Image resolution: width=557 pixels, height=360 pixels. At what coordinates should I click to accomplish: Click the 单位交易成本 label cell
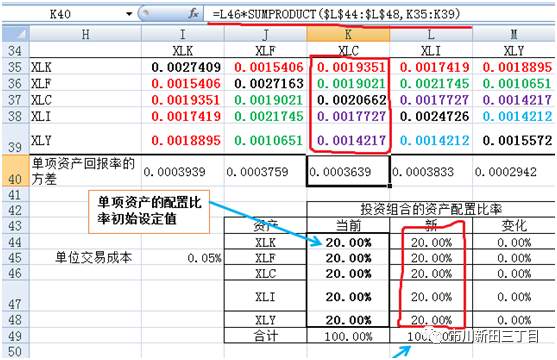(85, 258)
